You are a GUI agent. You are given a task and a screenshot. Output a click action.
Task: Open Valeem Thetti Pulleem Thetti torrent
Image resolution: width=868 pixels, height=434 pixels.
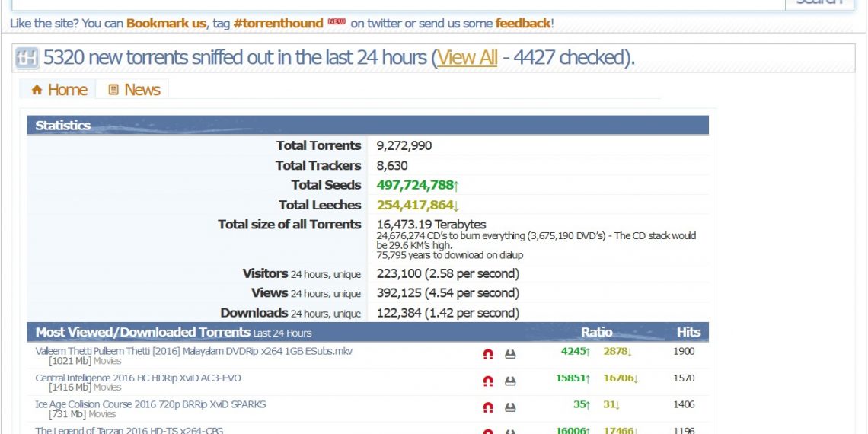(193, 351)
